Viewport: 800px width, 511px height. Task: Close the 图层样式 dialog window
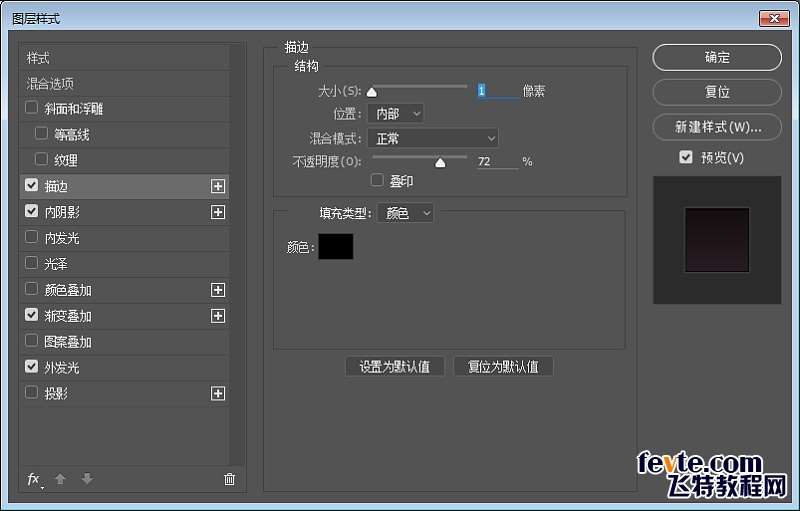pos(774,18)
